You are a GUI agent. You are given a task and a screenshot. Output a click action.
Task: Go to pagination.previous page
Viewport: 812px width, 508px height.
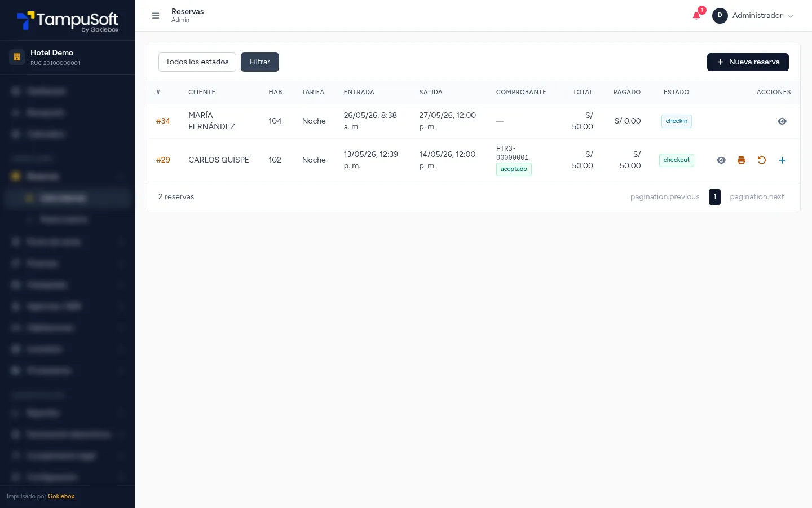(x=665, y=197)
